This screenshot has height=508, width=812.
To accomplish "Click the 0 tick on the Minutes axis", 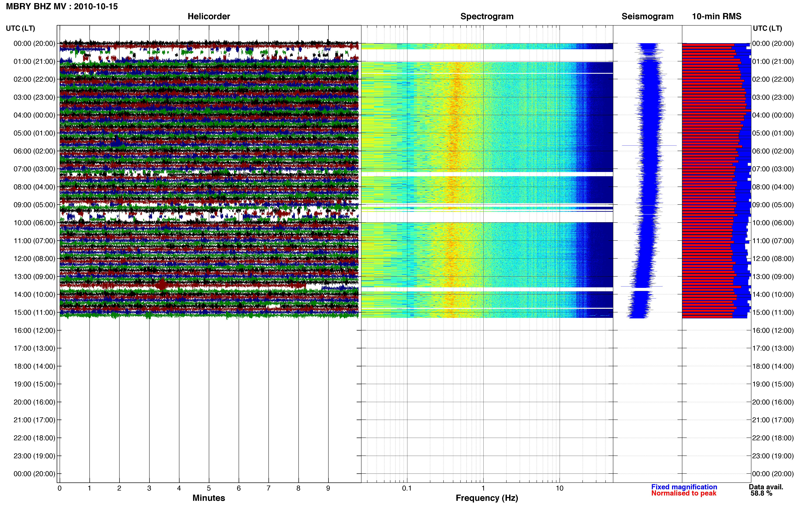I will 59,488.
